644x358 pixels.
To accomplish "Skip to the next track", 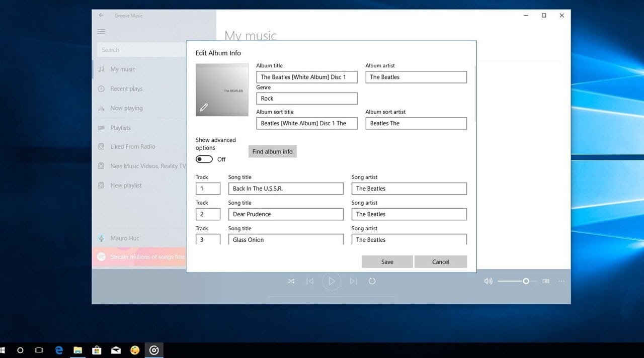I will click(353, 281).
